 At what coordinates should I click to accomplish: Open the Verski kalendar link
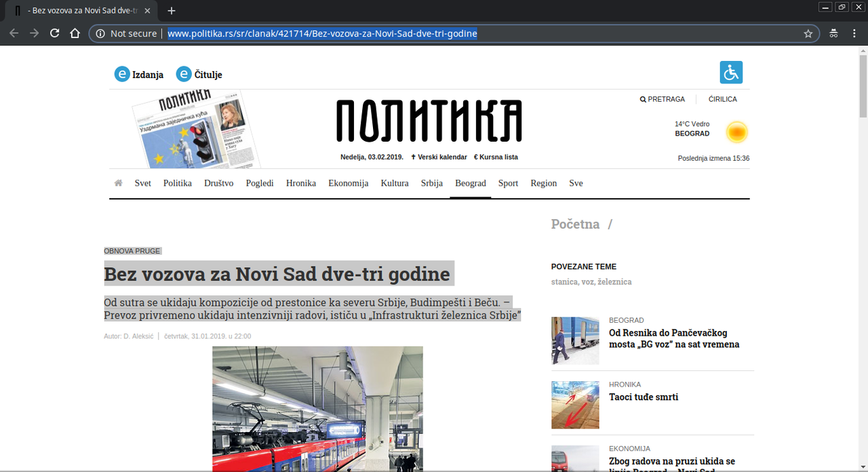pos(439,157)
